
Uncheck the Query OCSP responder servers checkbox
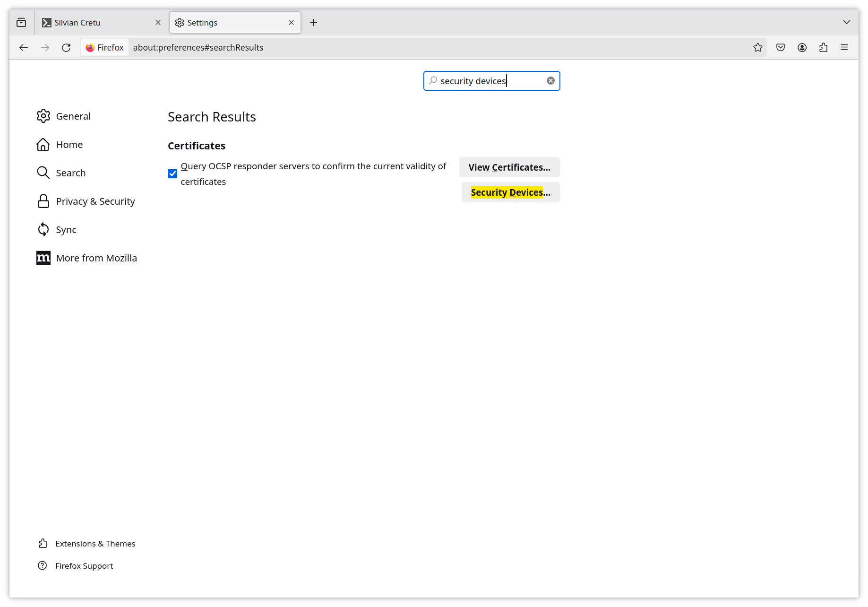click(172, 173)
